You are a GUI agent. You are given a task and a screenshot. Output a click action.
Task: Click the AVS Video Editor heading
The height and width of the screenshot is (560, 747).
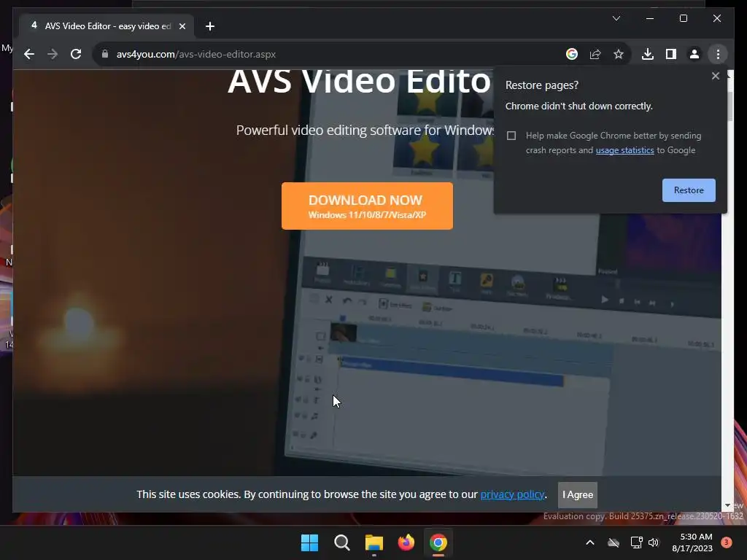[x=359, y=82]
